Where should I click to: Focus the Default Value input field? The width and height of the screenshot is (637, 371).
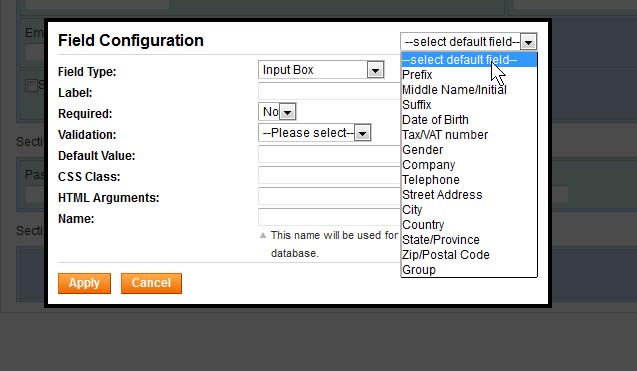tap(329, 154)
